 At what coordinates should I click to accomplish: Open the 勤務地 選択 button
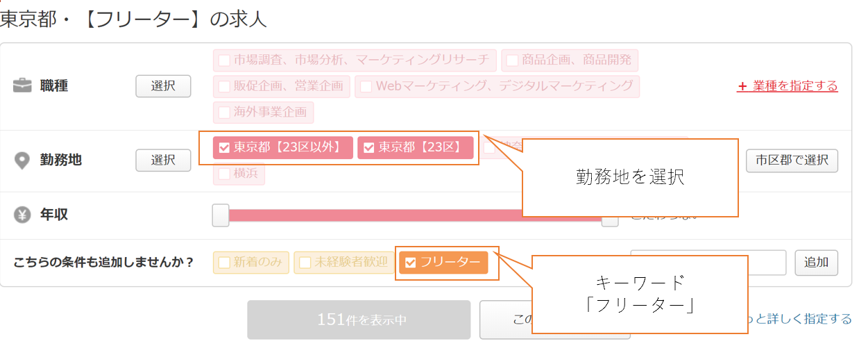[163, 160]
